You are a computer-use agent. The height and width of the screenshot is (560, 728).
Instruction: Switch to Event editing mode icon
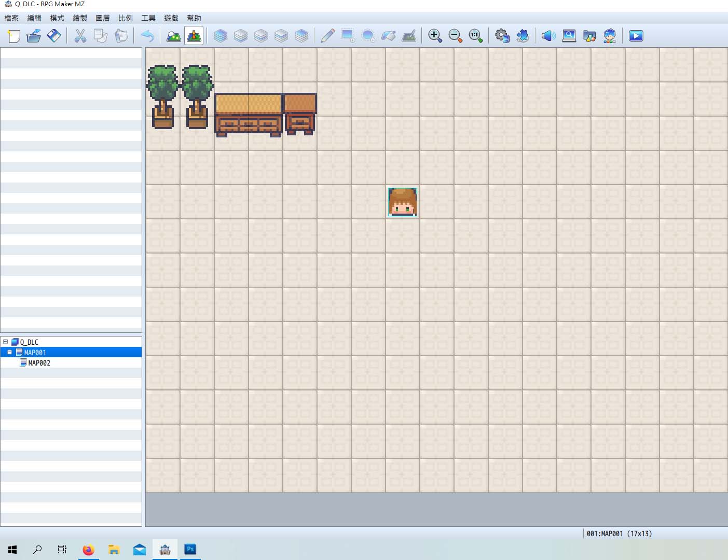pos(194,36)
